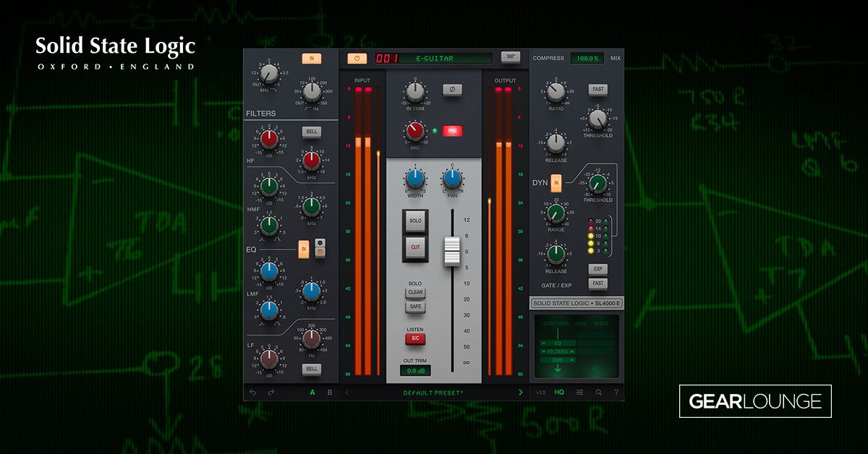Enable the red PRE switch
868x454 pixels.
point(453,132)
